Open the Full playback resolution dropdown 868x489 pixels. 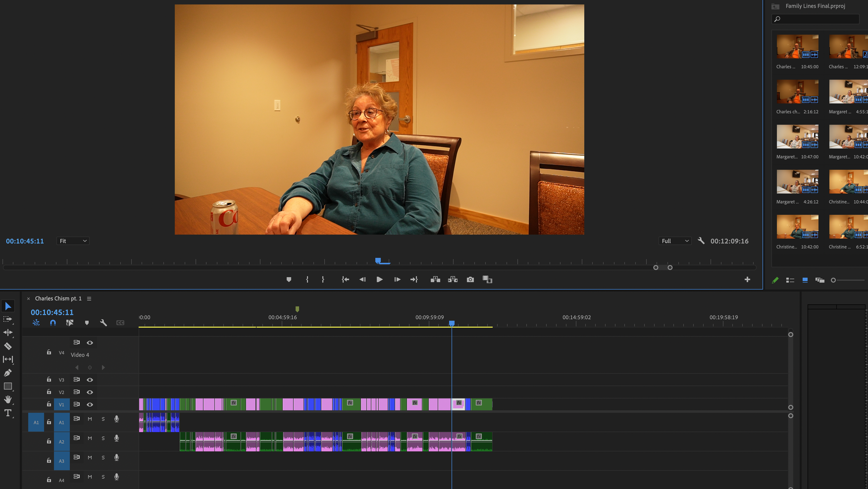pyautogui.click(x=675, y=241)
